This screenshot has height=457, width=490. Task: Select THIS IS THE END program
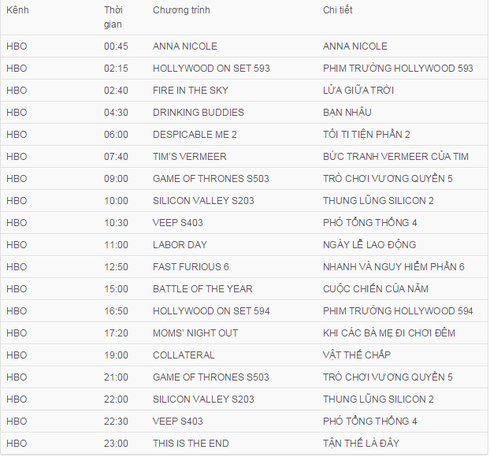tap(191, 443)
